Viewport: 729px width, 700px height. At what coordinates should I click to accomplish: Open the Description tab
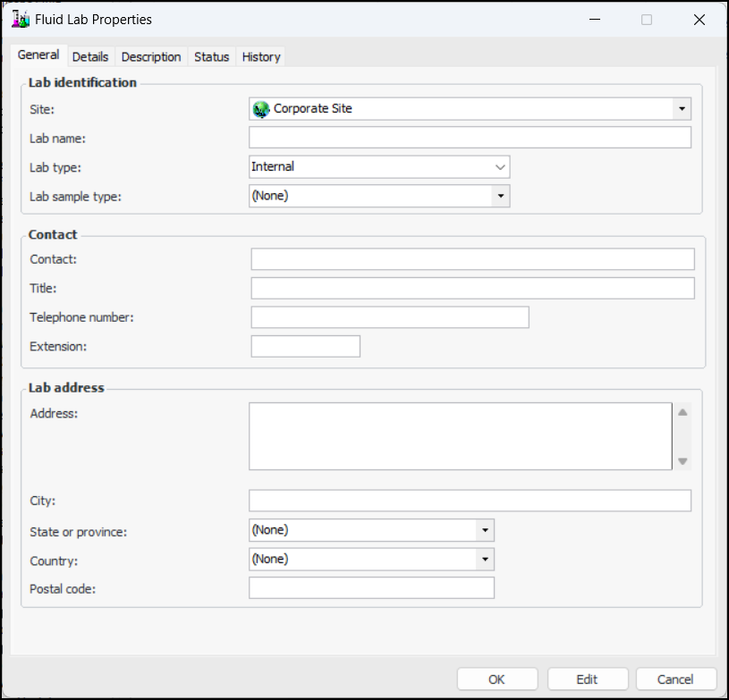point(151,56)
